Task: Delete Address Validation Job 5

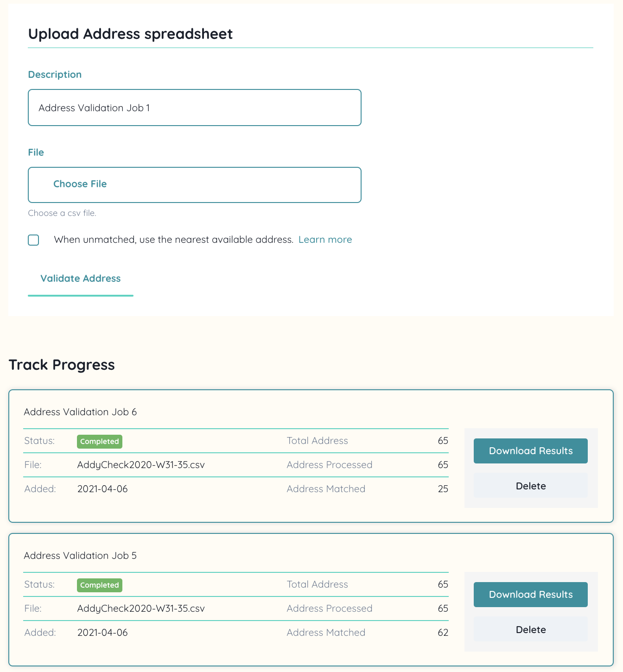Action: click(530, 629)
